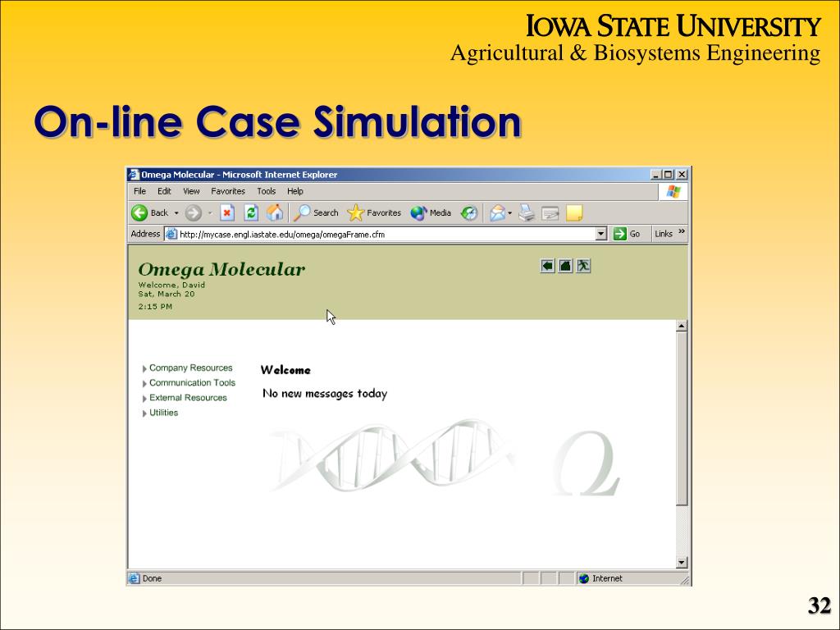Open the History icon
Image resolution: width=840 pixels, height=630 pixels.
pyautogui.click(x=468, y=213)
